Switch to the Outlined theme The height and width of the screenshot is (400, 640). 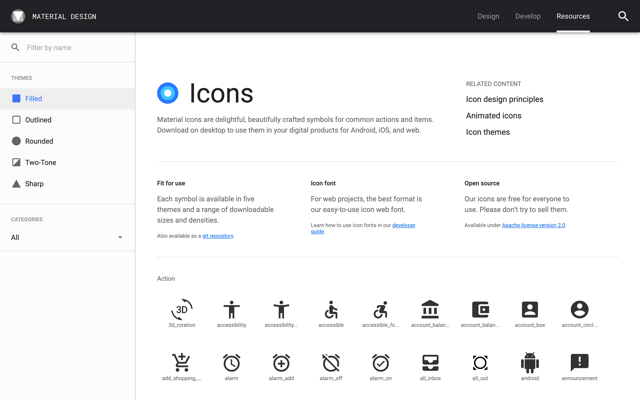click(x=67, y=120)
